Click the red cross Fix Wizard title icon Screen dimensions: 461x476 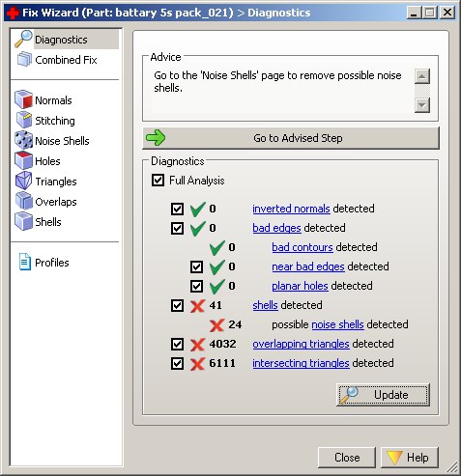pyautogui.click(x=13, y=13)
